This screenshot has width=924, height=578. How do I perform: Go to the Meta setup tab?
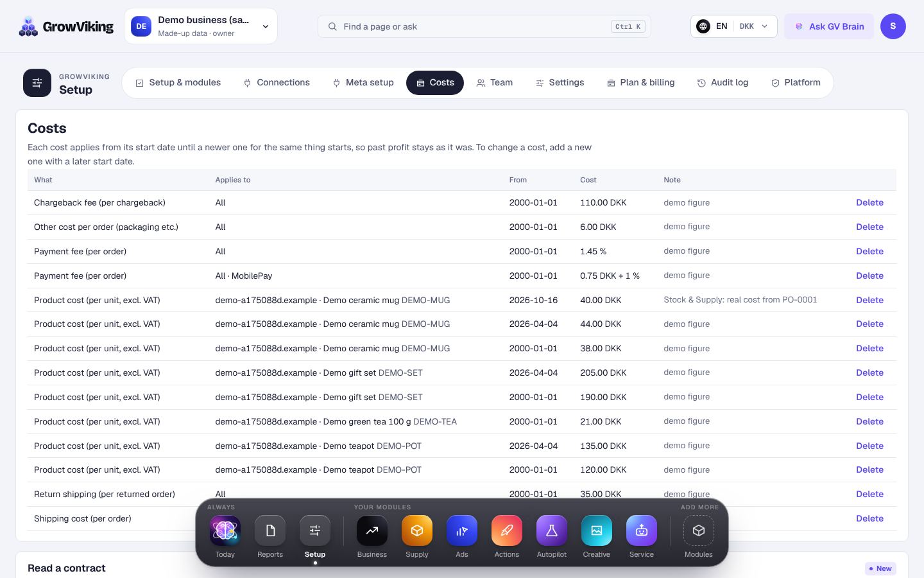[363, 83]
